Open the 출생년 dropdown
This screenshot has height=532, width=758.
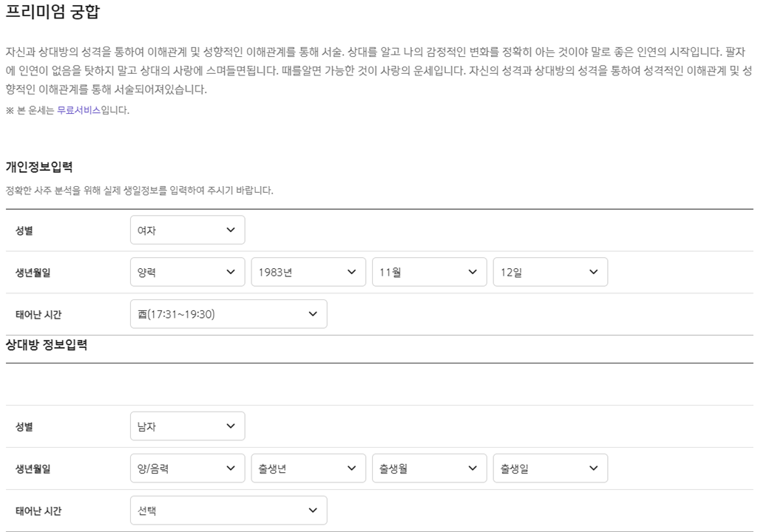tap(307, 468)
